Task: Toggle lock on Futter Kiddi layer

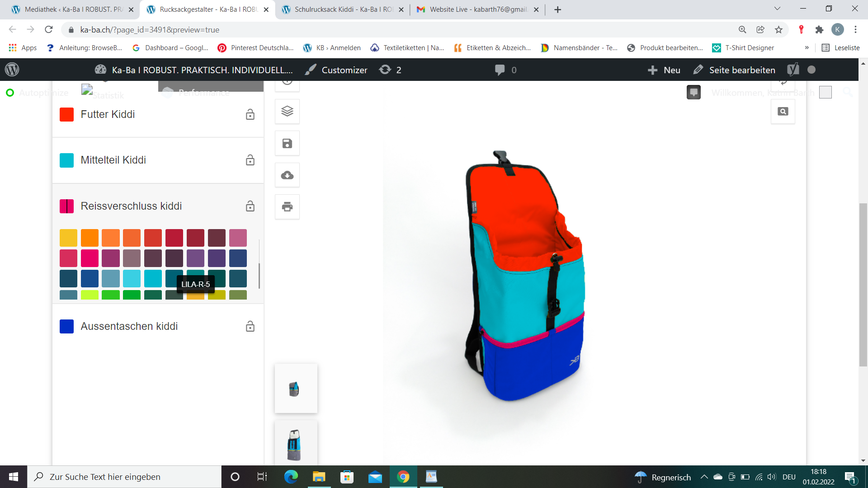Action: tap(250, 114)
